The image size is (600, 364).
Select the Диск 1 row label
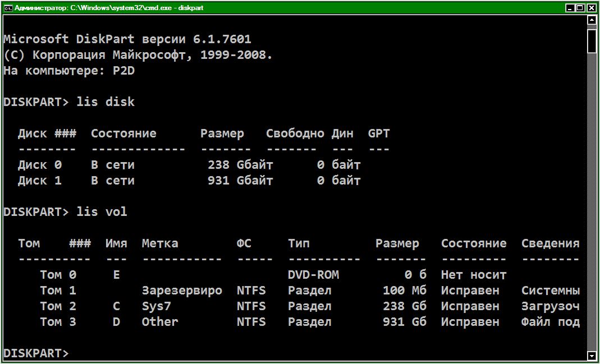(x=39, y=181)
